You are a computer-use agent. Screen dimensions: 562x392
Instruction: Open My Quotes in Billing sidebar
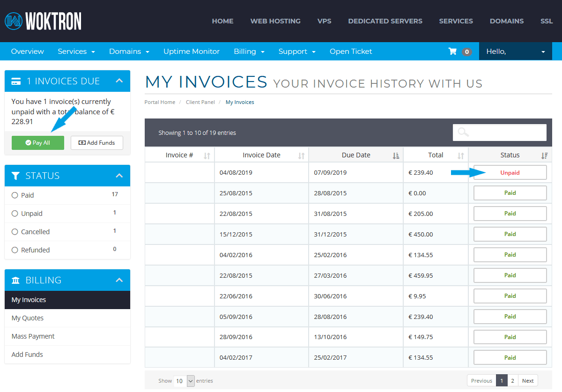pos(67,318)
